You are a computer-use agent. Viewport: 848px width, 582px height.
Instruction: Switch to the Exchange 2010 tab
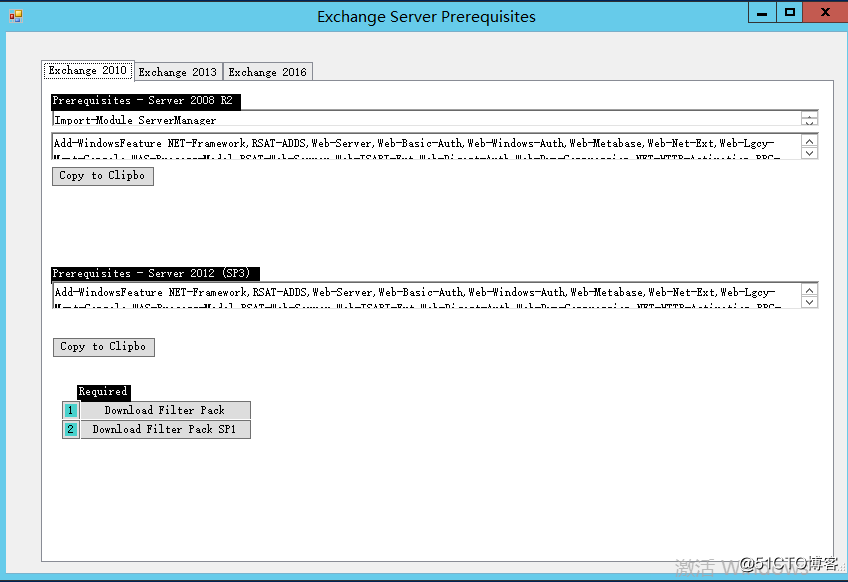coord(88,70)
